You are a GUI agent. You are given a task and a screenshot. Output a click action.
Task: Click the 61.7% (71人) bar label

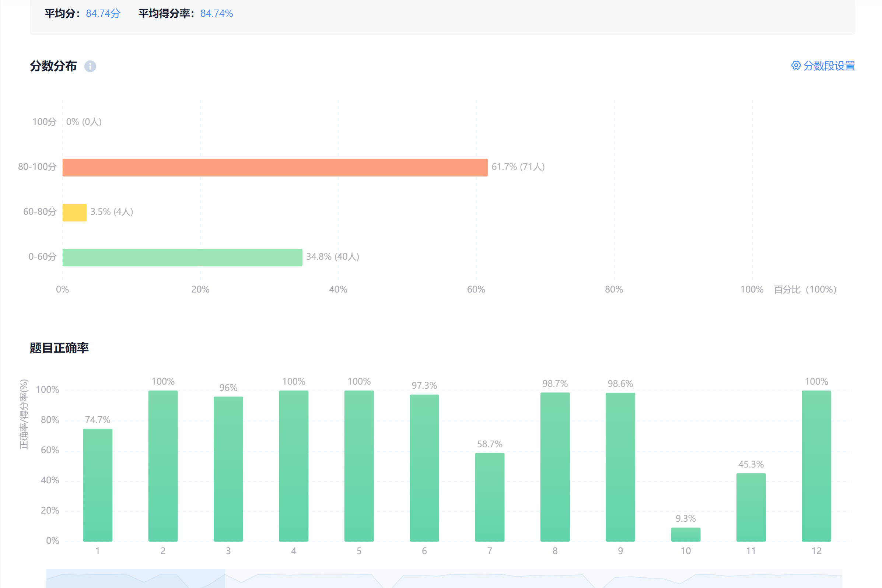click(x=518, y=167)
